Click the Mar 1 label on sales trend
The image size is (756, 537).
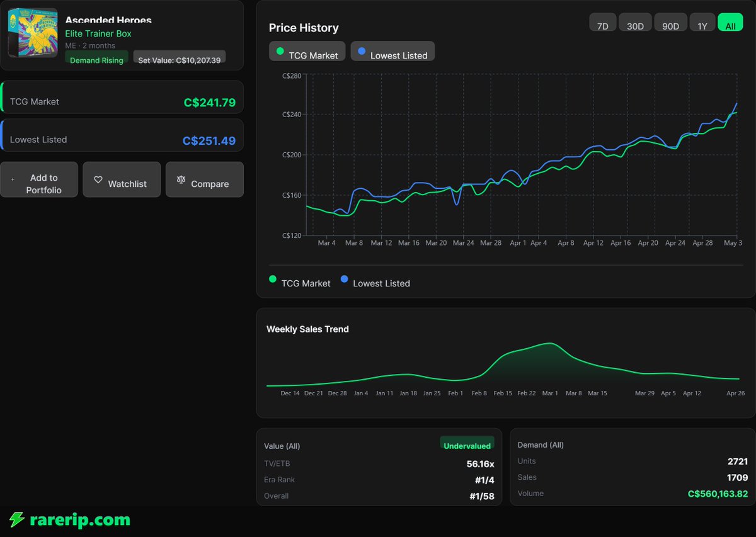pyautogui.click(x=550, y=393)
